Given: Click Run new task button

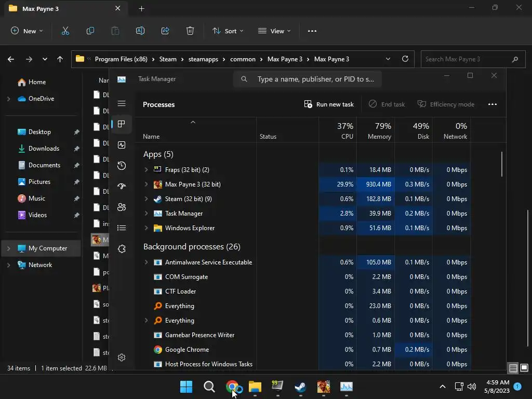Looking at the screenshot, I should 329,104.
